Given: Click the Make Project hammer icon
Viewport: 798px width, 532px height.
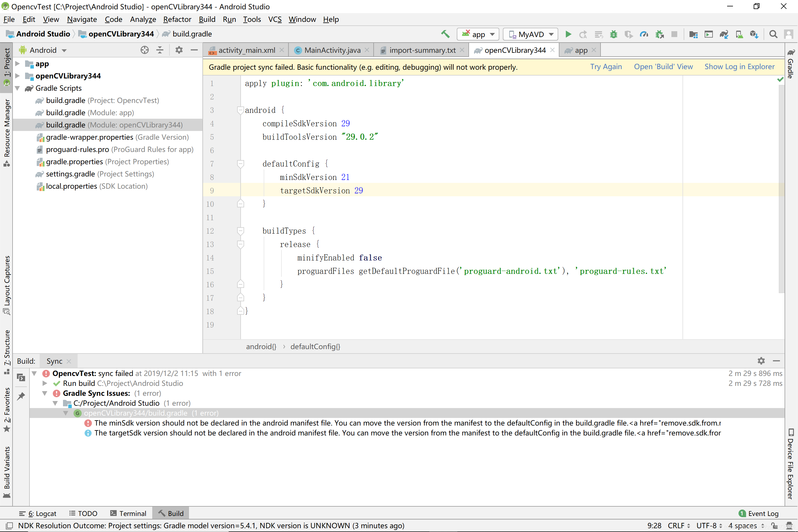Looking at the screenshot, I should [x=445, y=34].
